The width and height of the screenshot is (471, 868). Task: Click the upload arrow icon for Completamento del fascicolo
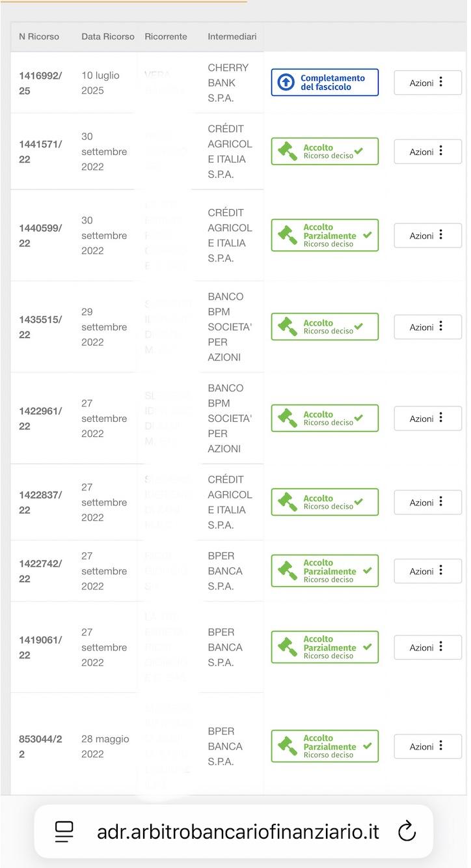pos(286,83)
